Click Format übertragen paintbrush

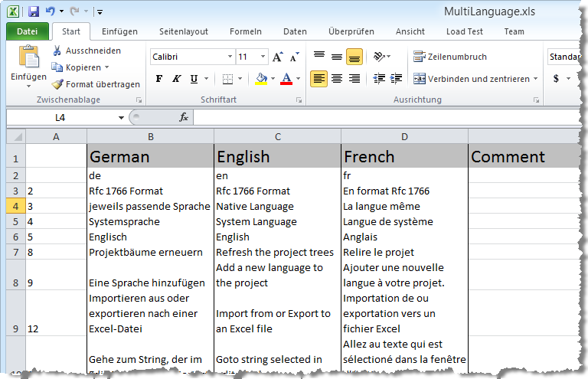tap(96, 84)
